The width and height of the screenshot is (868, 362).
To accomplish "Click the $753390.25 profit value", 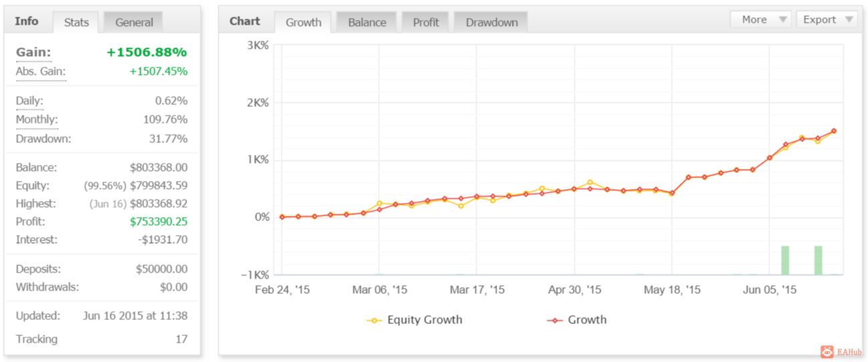I will point(158,222).
